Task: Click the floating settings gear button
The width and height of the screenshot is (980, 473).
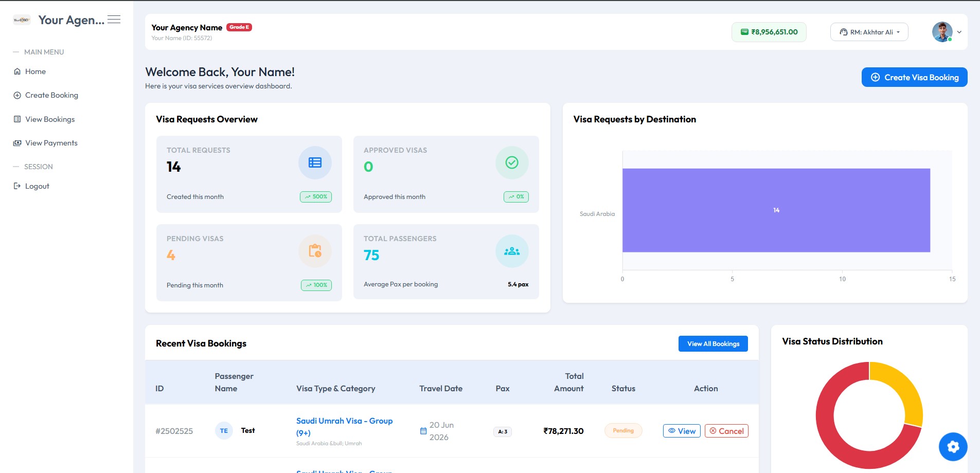Action: tap(953, 447)
